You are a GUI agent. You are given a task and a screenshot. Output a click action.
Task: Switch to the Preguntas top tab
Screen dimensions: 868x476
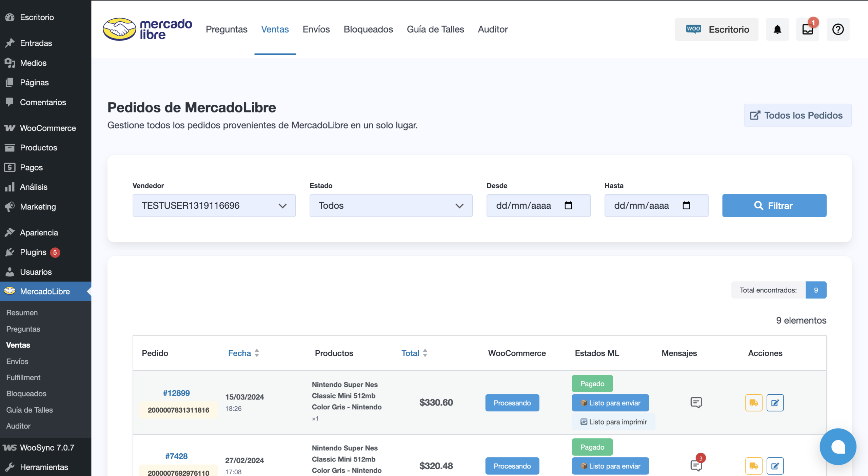(226, 29)
